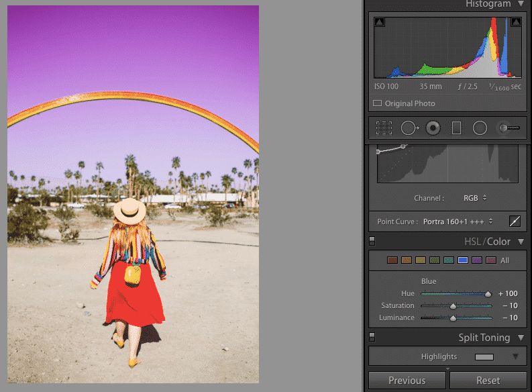Pick the Radial Filter tool
The width and height of the screenshot is (532, 392).
pos(480,127)
